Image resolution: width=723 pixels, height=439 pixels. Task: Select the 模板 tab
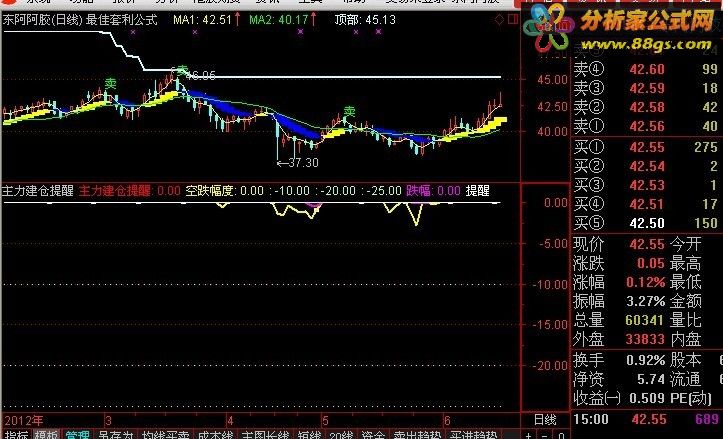pyautogui.click(x=47, y=434)
